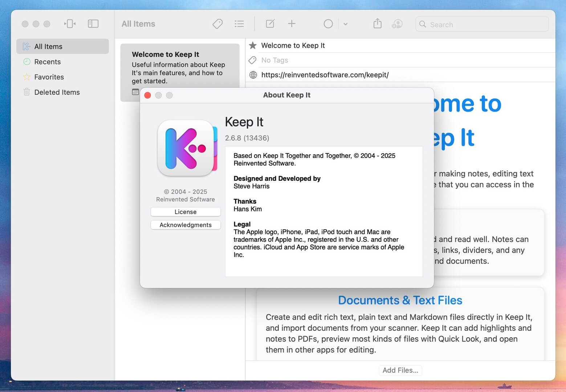Open Favorites in sidebar
This screenshot has height=392, width=566.
coord(62,77)
